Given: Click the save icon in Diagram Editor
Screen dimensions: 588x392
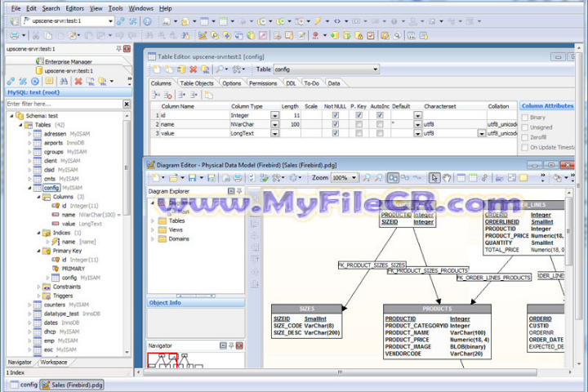Looking at the screenshot, I should (x=193, y=178).
